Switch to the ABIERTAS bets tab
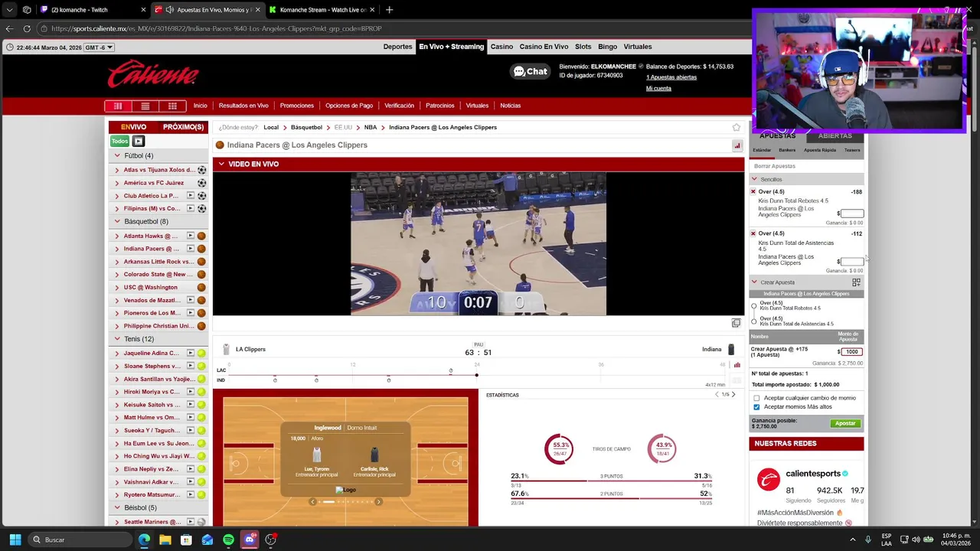 [835, 136]
